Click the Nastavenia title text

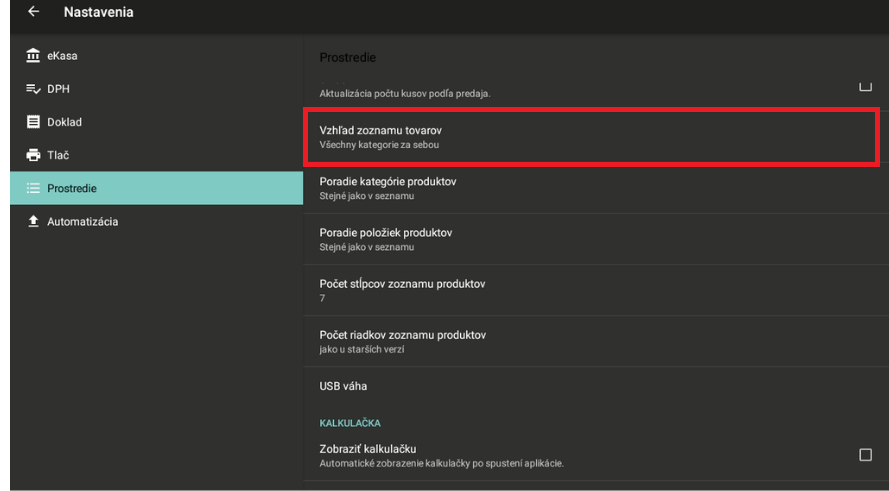98,13
